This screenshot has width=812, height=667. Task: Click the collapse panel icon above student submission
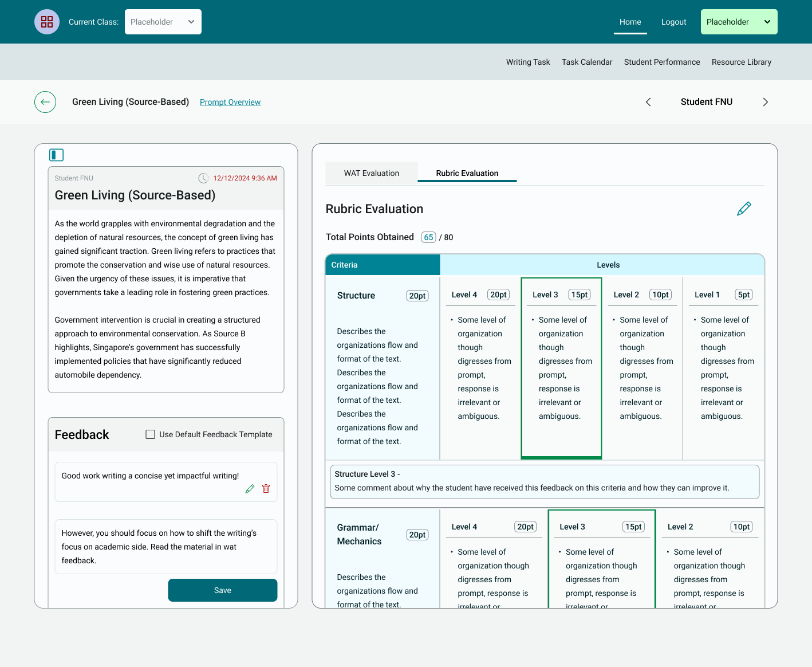(56, 155)
